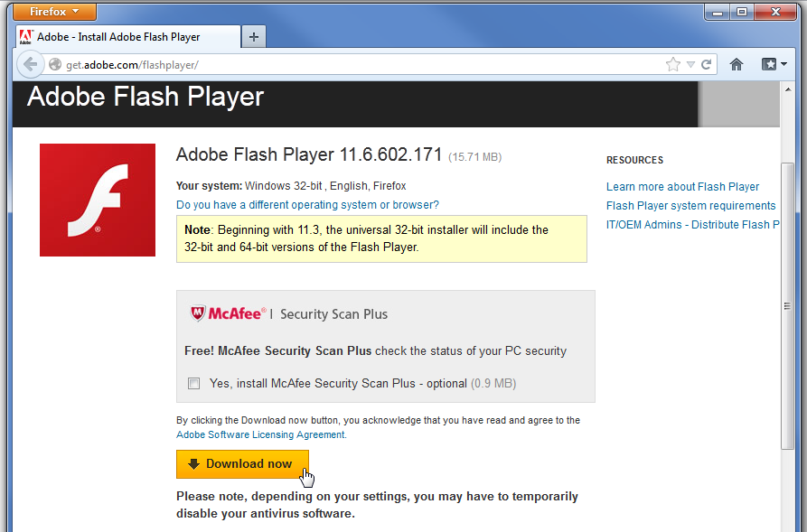807x532 pixels.
Task: Minimize the Firefox window
Action: tap(718, 12)
